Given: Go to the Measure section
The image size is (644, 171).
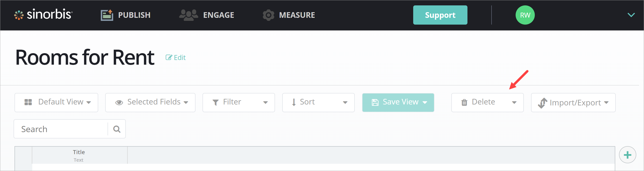Looking at the screenshot, I should pyautogui.click(x=289, y=15).
